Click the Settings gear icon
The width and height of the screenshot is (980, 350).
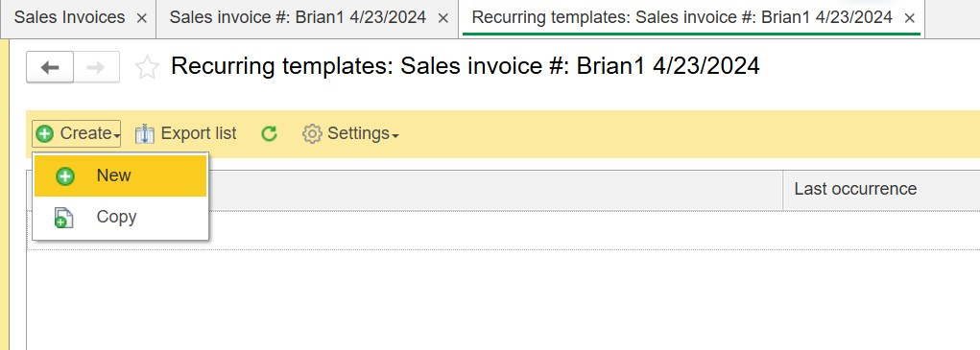pyautogui.click(x=312, y=133)
